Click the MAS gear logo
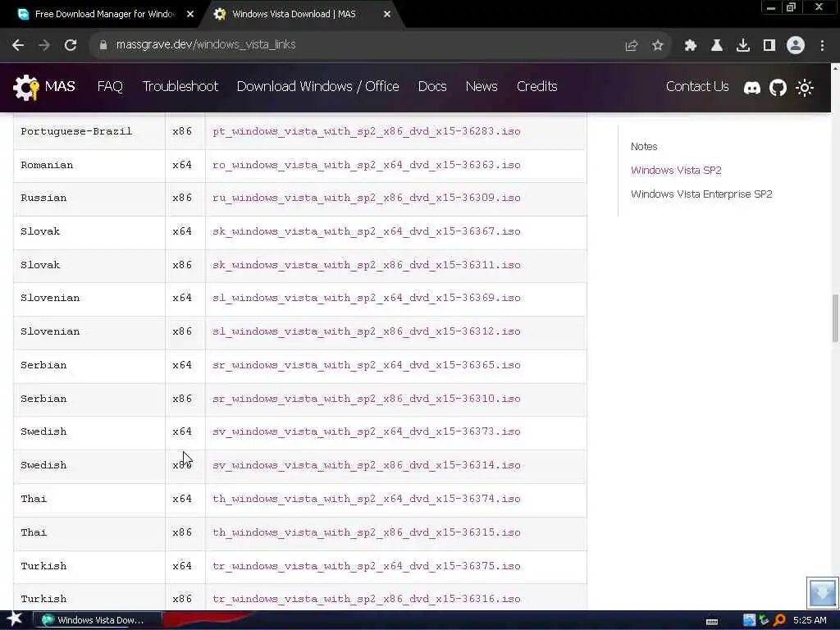Viewport: 840px width, 630px height. tap(25, 87)
